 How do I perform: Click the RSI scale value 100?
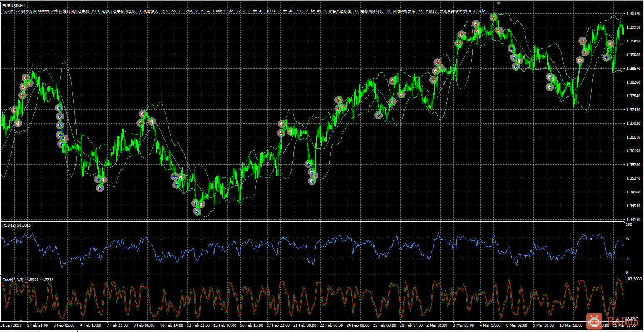coord(629,225)
